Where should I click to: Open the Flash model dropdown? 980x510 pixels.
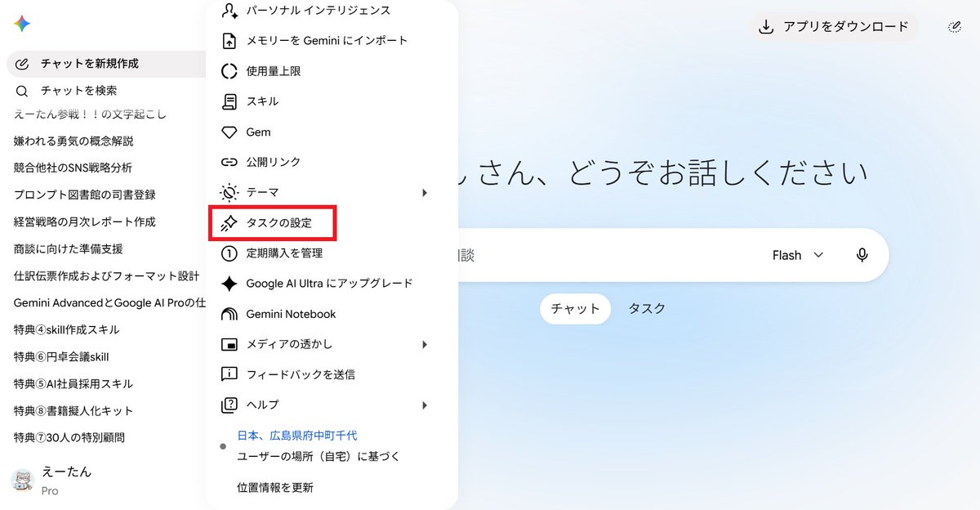point(798,255)
